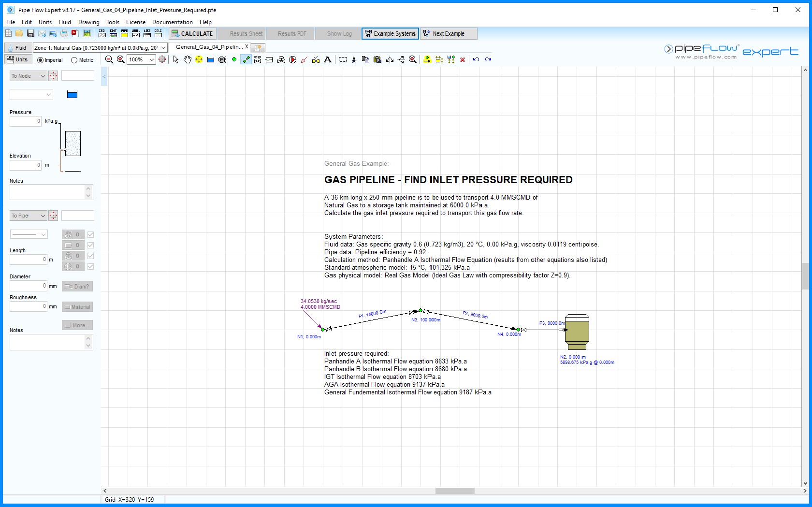Image resolution: width=812 pixels, height=507 pixels.
Task: Open new tab beside the drawing tab
Action: [258, 47]
